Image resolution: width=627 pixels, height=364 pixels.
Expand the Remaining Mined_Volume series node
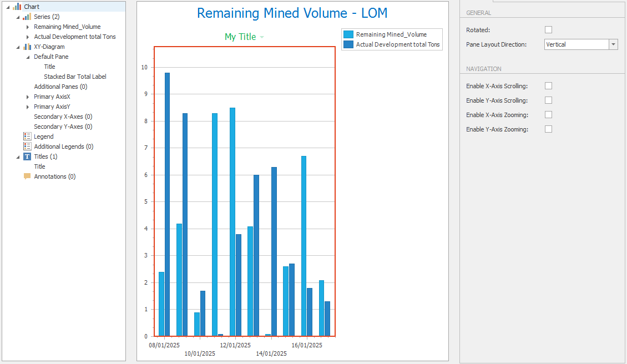click(x=28, y=27)
